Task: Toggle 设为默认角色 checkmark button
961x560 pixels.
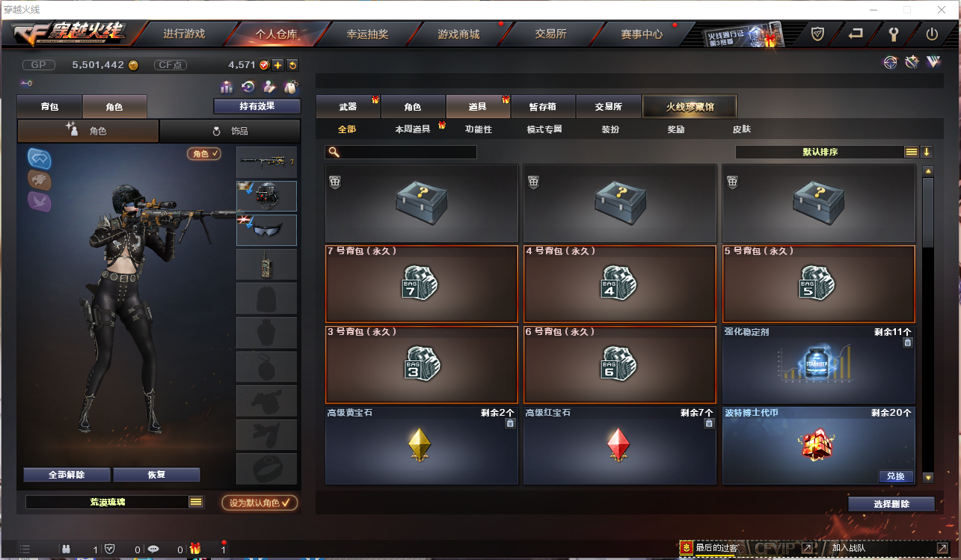Action: pyautogui.click(x=260, y=502)
